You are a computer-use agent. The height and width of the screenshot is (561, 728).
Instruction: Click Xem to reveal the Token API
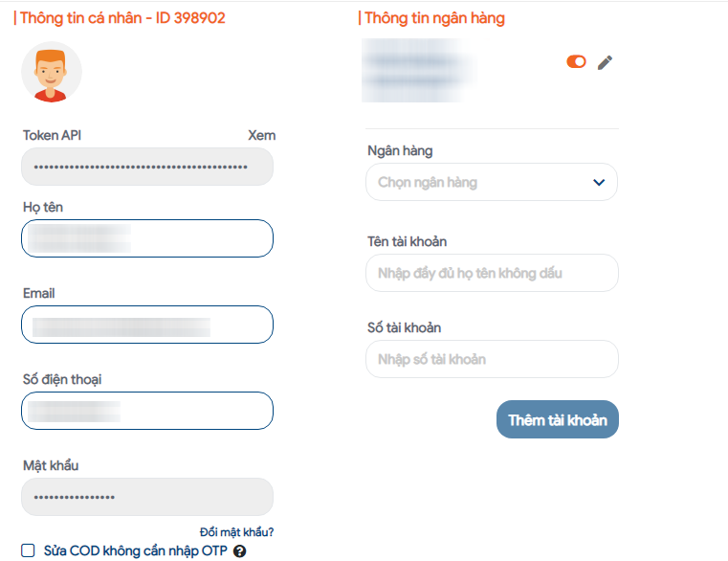coord(261,135)
